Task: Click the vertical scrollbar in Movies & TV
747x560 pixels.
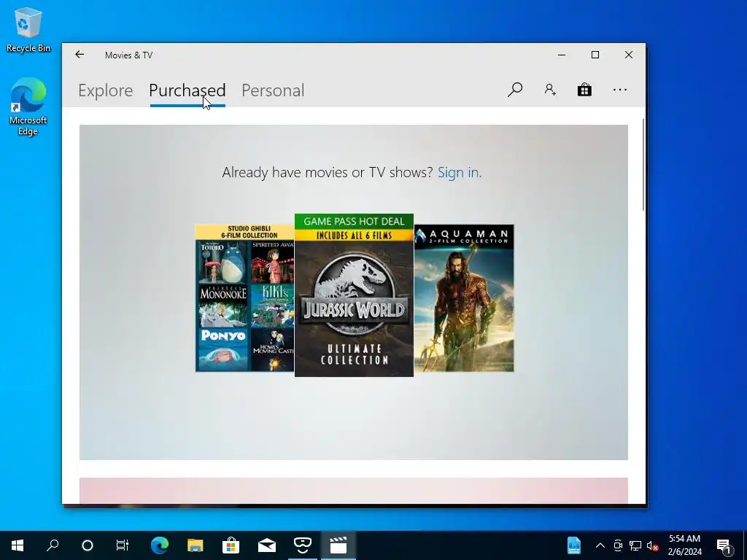Action: [643, 165]
